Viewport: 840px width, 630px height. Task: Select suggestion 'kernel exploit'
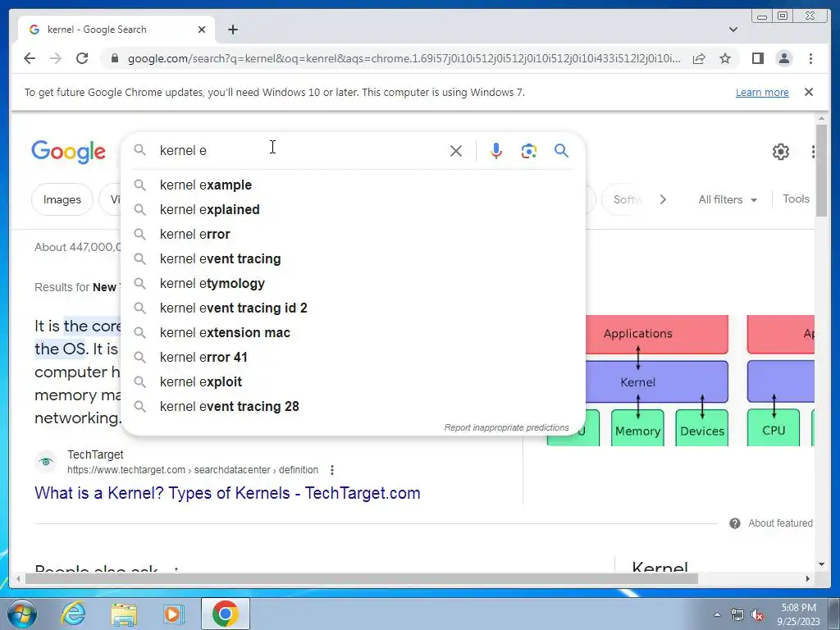pyautogui.click(x=353, y=382)
